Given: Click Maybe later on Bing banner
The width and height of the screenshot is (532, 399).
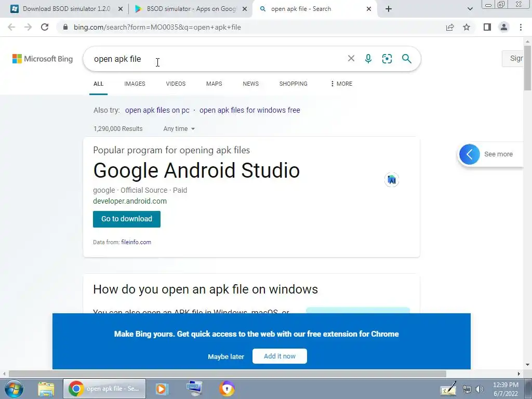Looking at the screenshot, I should [226, 356].
